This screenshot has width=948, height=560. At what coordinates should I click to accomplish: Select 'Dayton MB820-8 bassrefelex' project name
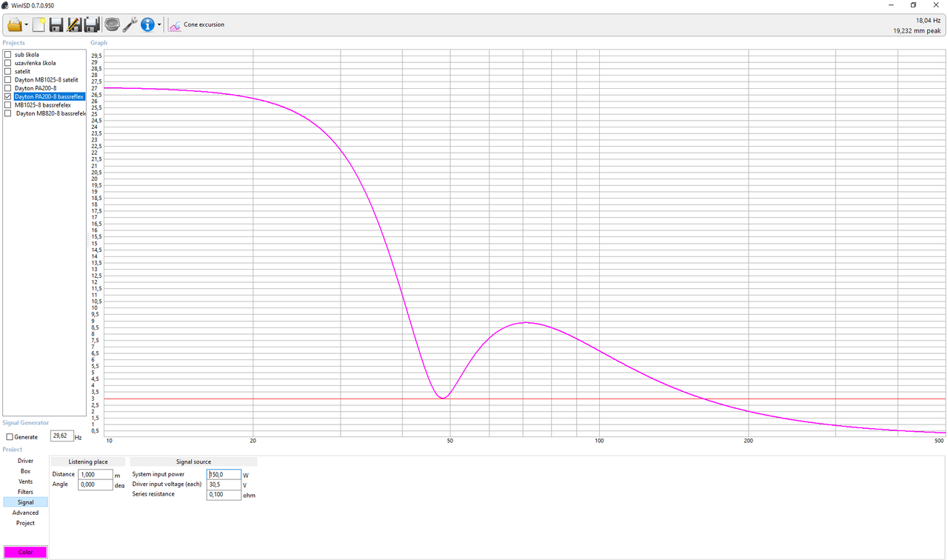tap(50, 113)
